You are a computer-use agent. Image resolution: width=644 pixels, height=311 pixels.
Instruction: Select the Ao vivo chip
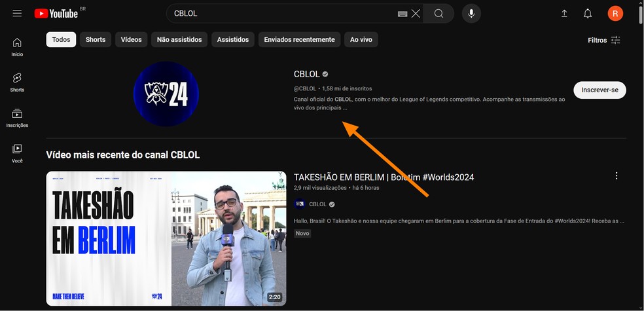[x=361, y=40]
